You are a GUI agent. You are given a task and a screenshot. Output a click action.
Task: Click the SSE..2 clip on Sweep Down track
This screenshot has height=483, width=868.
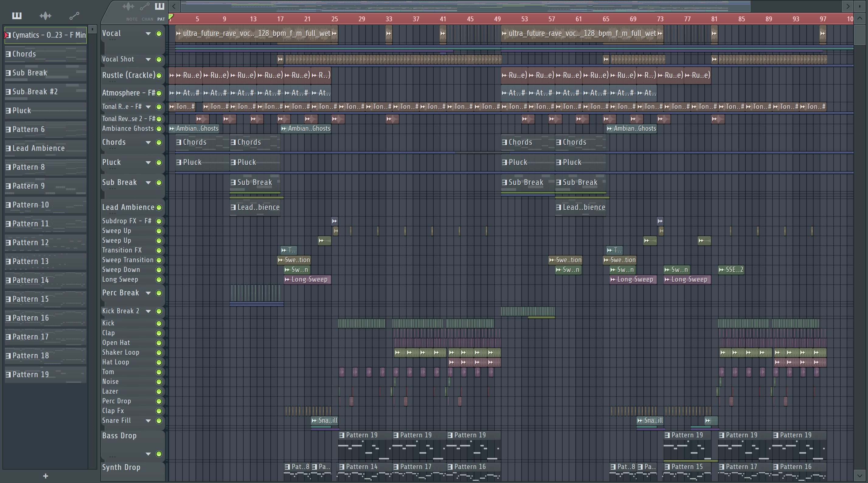(x=731, y=270)
